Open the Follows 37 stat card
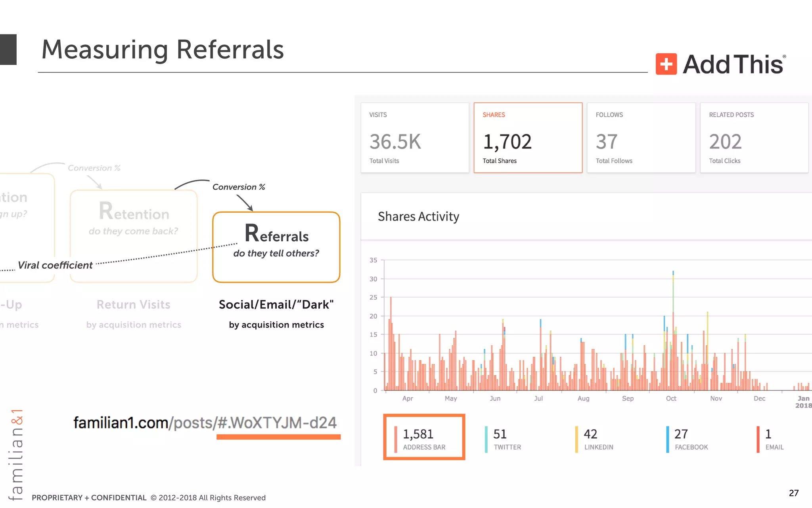Viewport: 812px width, 508px height. 641,138
